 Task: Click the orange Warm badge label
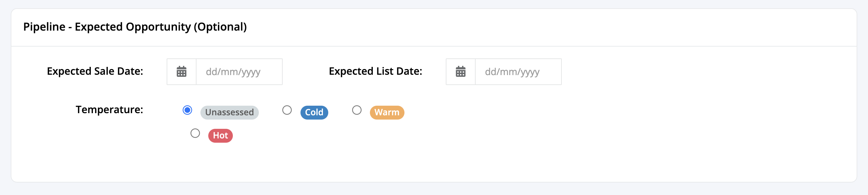coord(387,112)
